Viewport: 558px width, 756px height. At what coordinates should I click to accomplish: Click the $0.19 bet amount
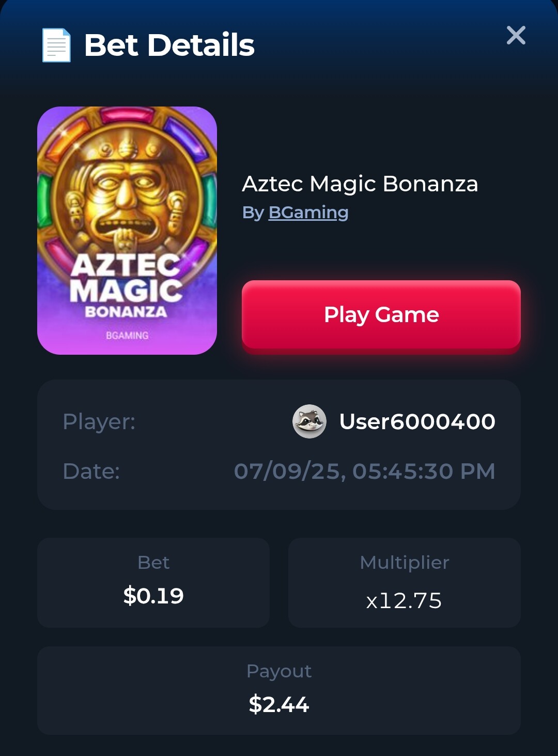click(153, 596)
